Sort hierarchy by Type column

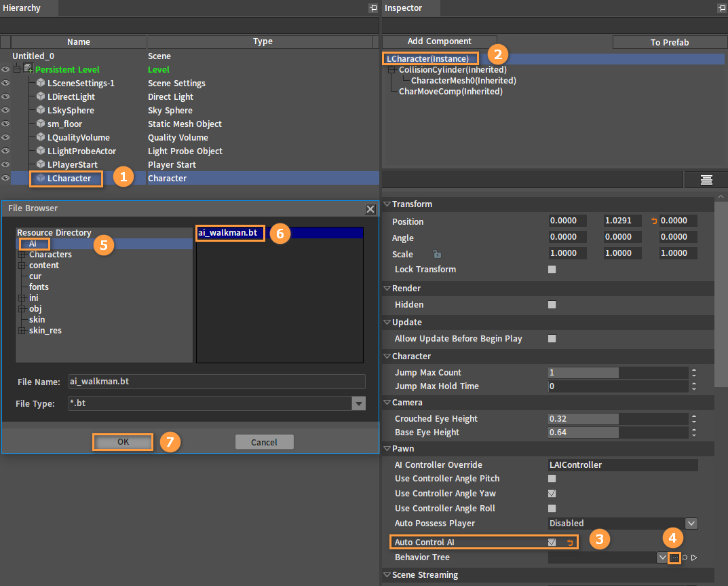[263, 42]
